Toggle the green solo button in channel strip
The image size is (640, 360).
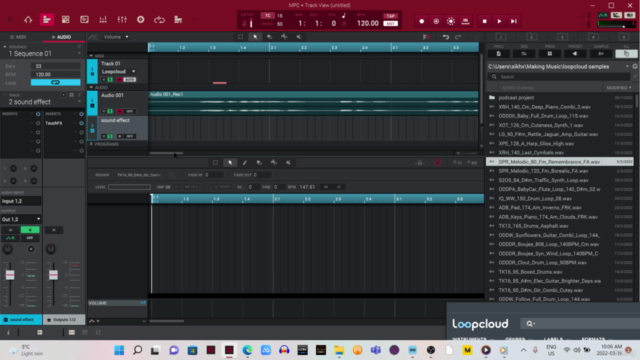coord(30,230)
